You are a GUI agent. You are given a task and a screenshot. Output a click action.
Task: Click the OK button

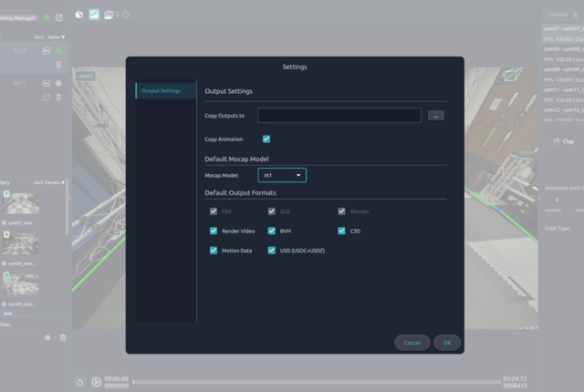[x=447, y=343]
